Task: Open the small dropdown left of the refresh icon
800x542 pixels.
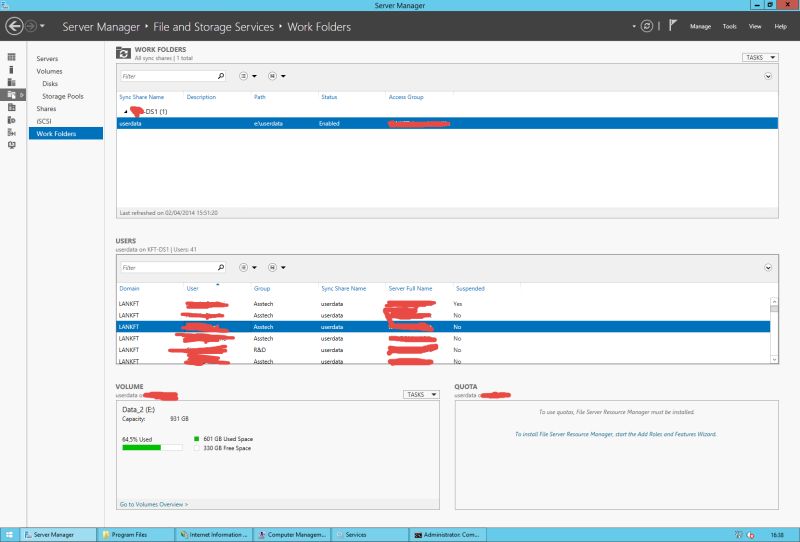Action: [x=634, y=26]
